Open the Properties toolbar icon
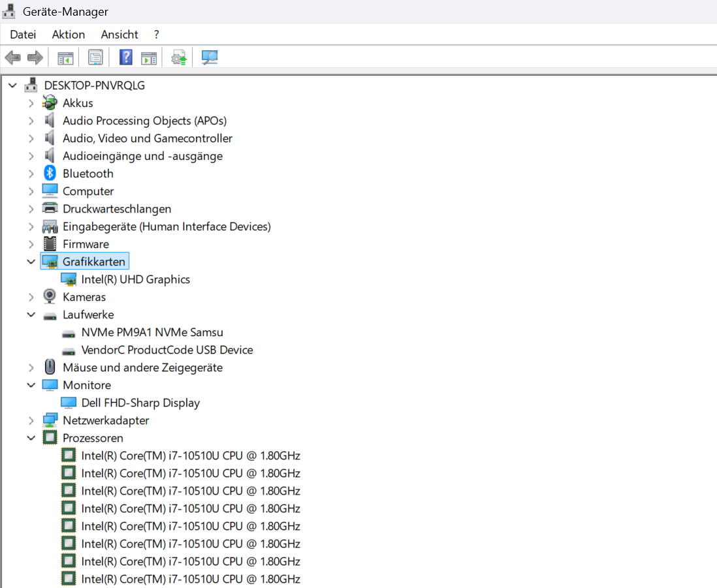This screenshot has width=717, height=588. (x=95, y=57)
